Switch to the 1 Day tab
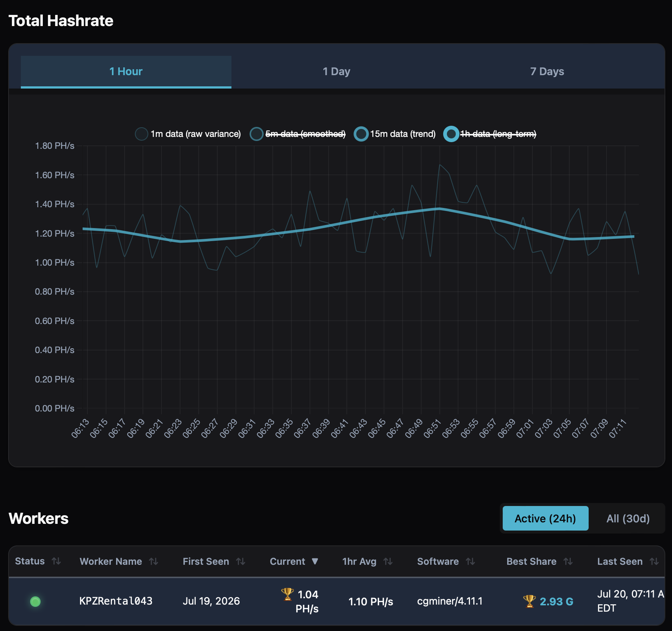Viewport: 672px width, 631px height. [336, 71]
